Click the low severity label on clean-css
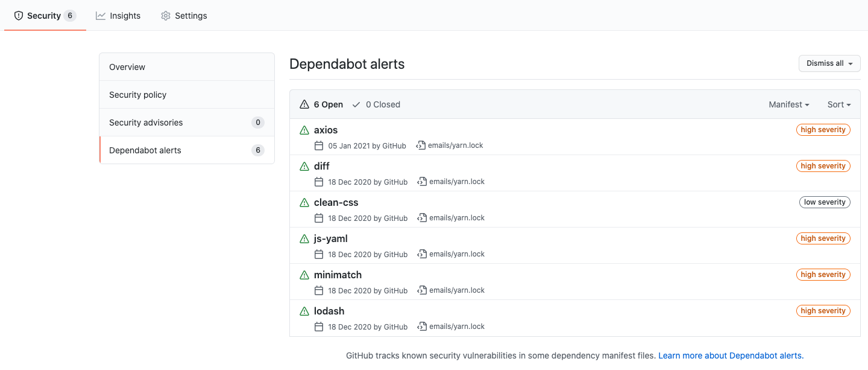The image size is (868, 370). coord(825,202)
